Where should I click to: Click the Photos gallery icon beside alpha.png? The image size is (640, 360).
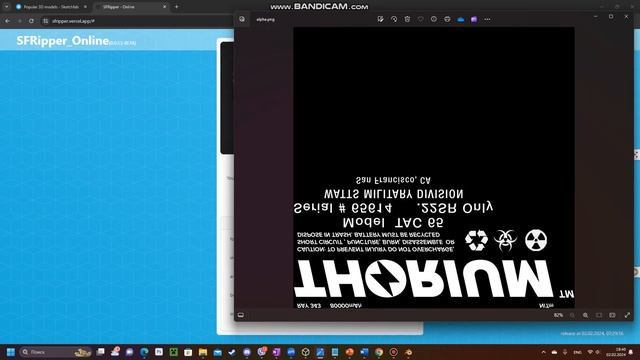(x=242, y=19)
